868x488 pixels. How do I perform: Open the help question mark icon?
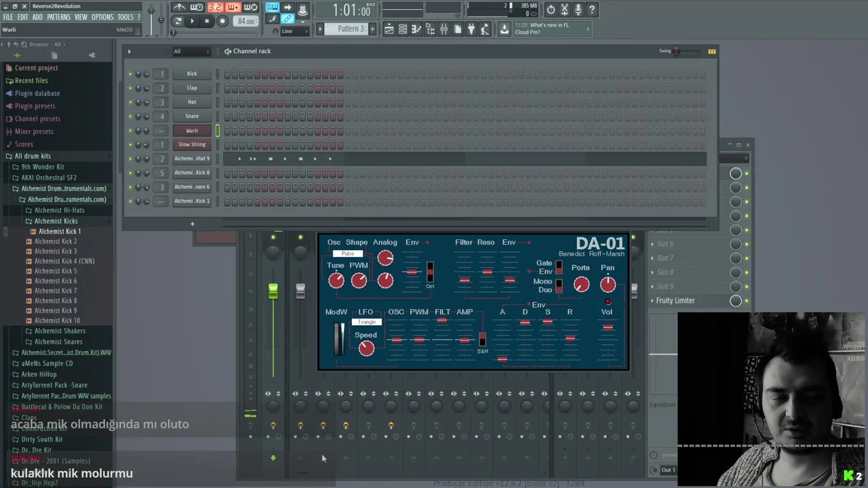click(592, 9)
